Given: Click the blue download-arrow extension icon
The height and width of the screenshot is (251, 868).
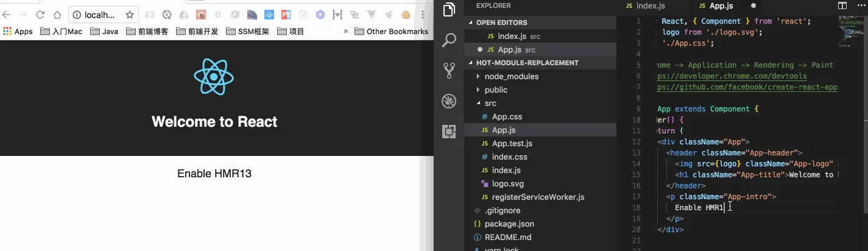Looking at the screenshot, I should [x=269, y=15].
